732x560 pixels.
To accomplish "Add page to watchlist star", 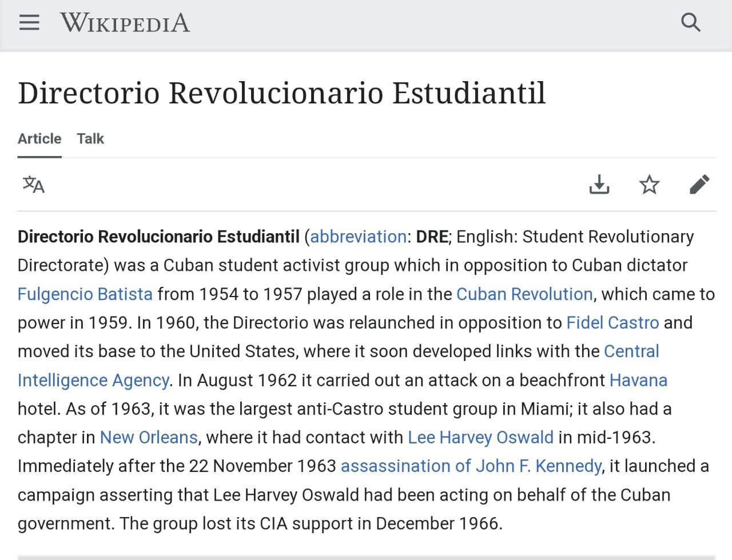I will 649,185.
